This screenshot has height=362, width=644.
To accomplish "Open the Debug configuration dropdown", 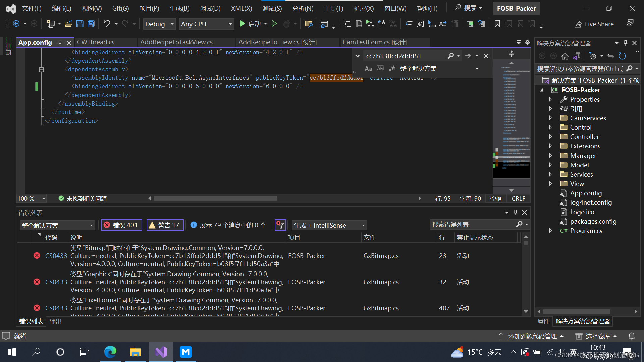I will [159, 24].
